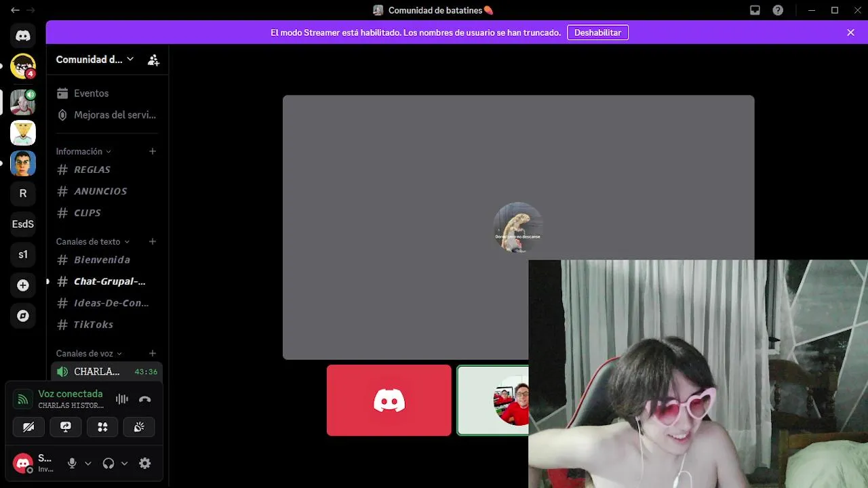The height and width of the screenshot is (488, 868).
Task: Click the invite people icon beside server name
Action: pyautogui.click(x=153, y=60)
